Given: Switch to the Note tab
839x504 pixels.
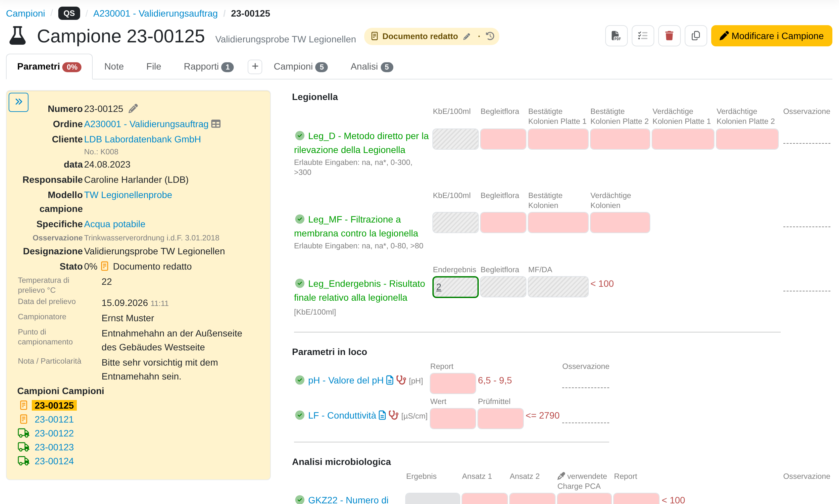Looking at the screenshot, I should (x=114, y=67).
